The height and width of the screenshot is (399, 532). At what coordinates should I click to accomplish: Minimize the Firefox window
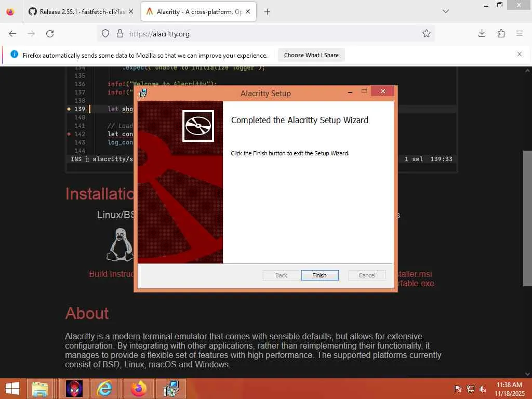pos(486,5)
